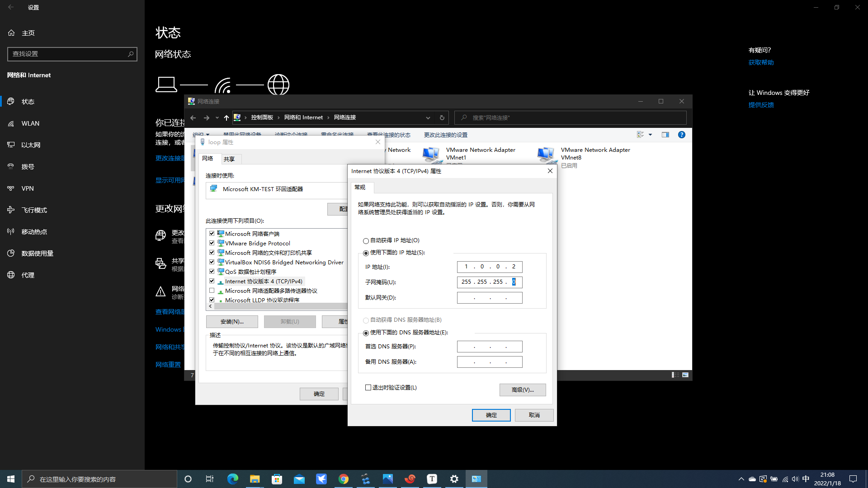Select 自动获得 IP 地址 radio button

[x=366, y=241]
